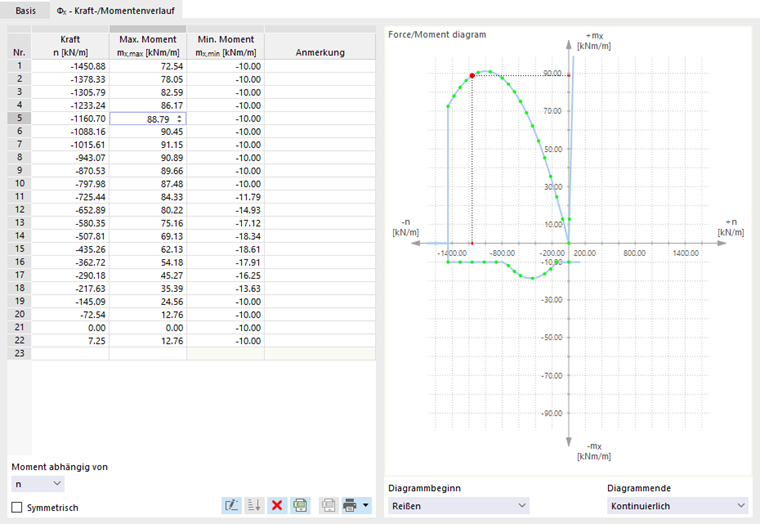The width and height of the screenshot is (760, 524).
Task: Switch to the Basis tab
Action: point(25,10)
